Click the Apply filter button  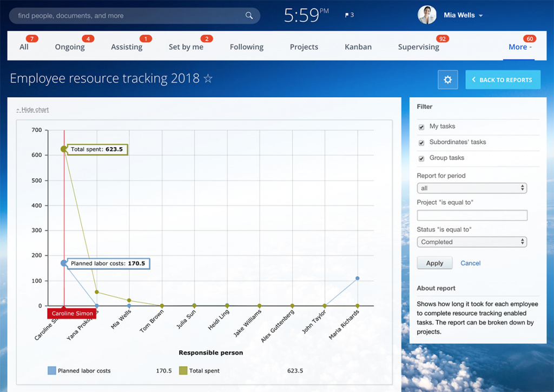tap(434, 263)
